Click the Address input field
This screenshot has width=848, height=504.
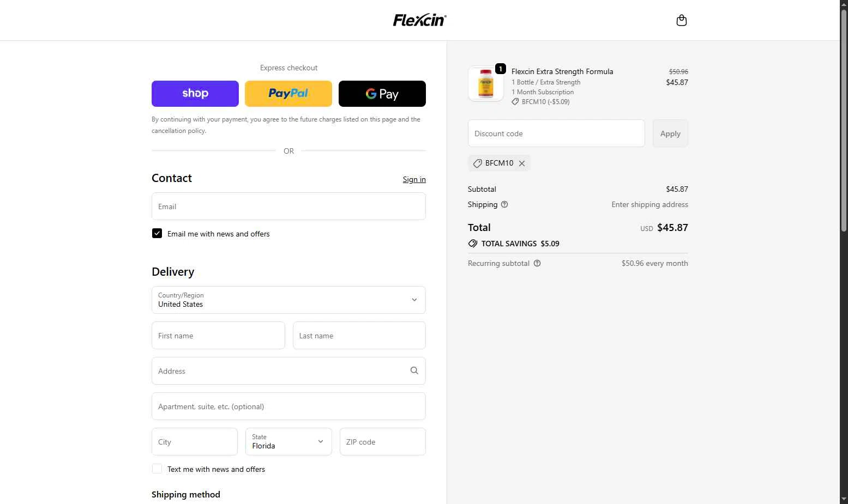click(288, 371)
